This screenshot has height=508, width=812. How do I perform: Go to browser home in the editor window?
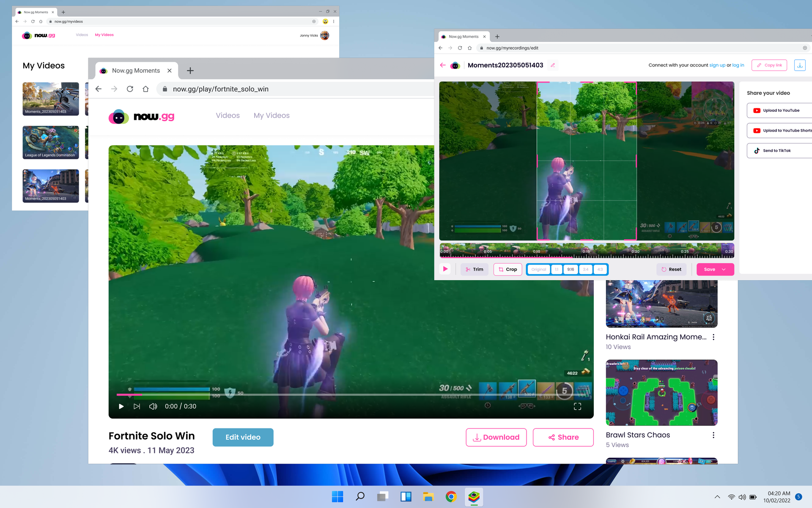coord(470,48)
